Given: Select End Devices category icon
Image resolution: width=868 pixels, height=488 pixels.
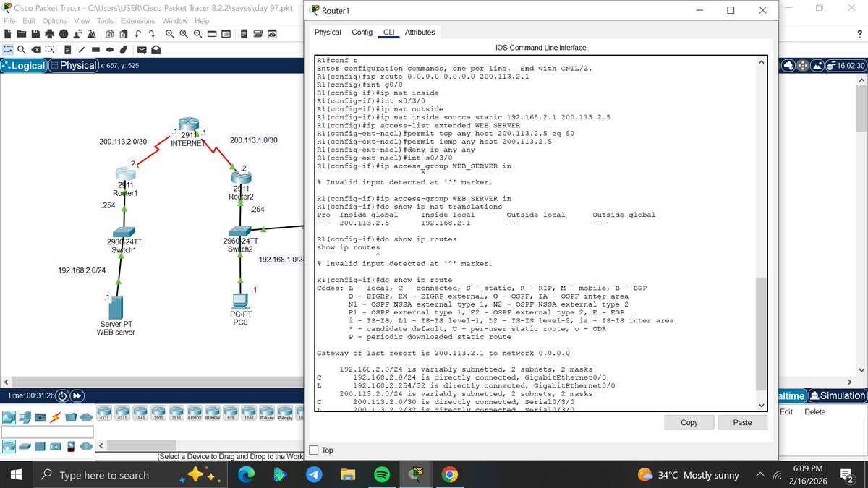Looking at the screenshot, I should [25, 417].
